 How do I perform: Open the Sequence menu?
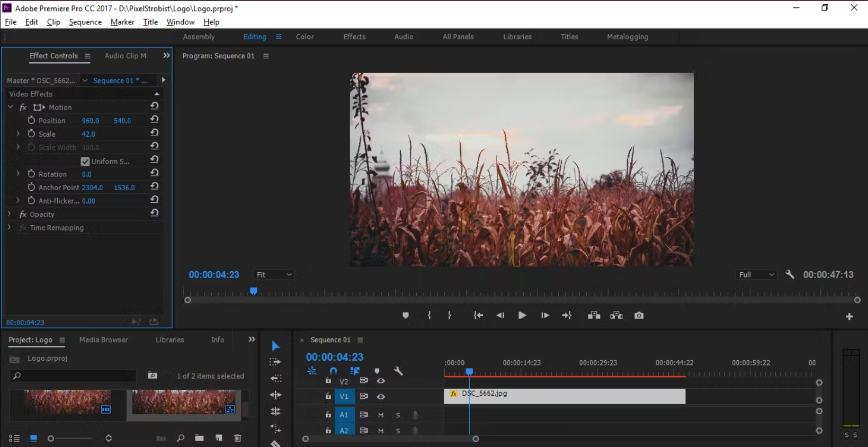click(85, 22)
